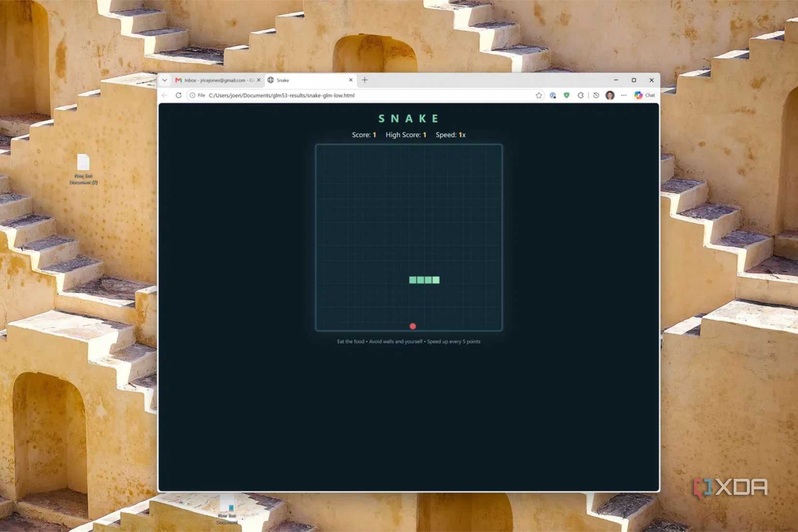Open the green shield ad-blocker extension

566,95
